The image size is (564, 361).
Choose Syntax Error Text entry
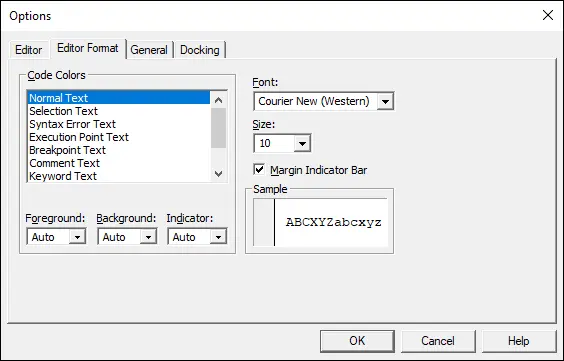pos(119,124)
